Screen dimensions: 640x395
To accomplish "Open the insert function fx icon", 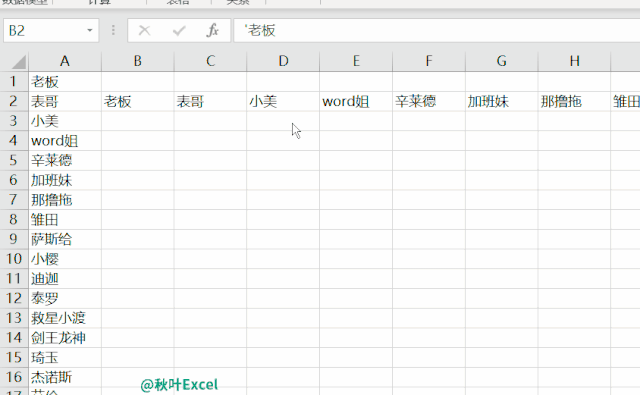I will pyautogui.click(x=212, y=31).
